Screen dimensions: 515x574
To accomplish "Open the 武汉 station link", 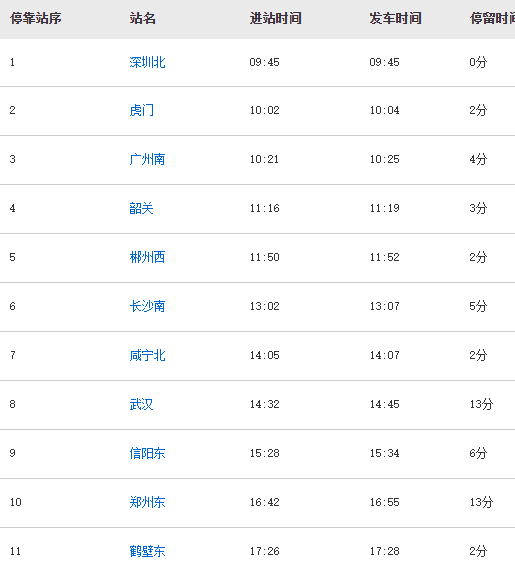I will click(141, 405).
